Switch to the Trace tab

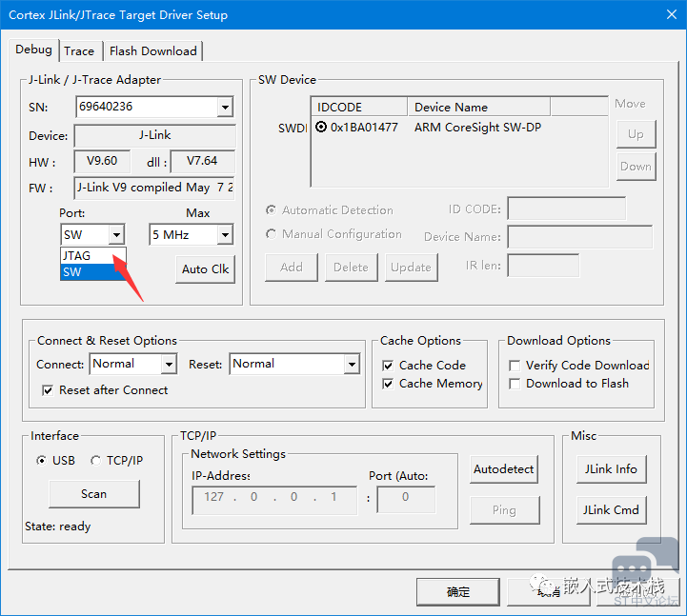click(79, 51)
